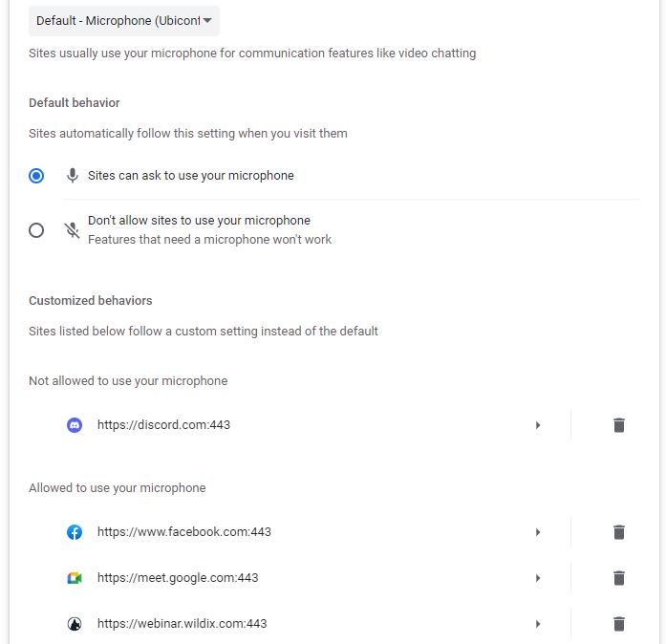The height and width of the screenshot is (644, 666).
Task: Delete discord.com microphone block entry
Action: pos(619,425)
